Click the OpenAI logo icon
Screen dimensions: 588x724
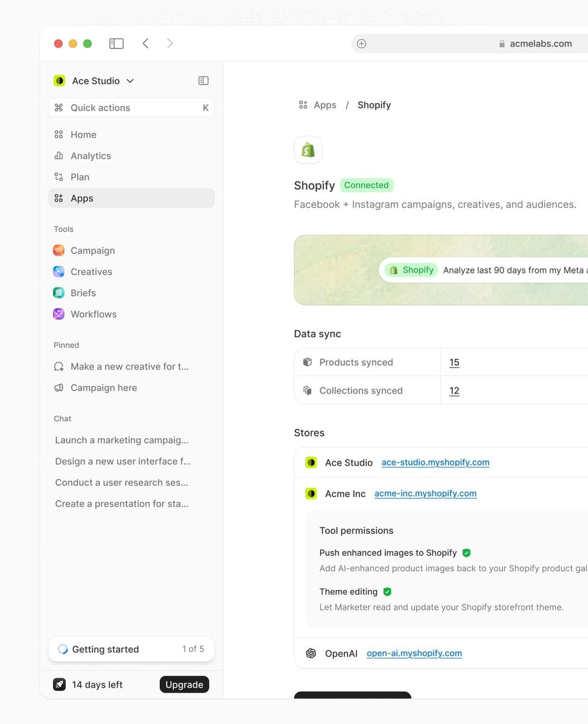[x=311, y=653]
